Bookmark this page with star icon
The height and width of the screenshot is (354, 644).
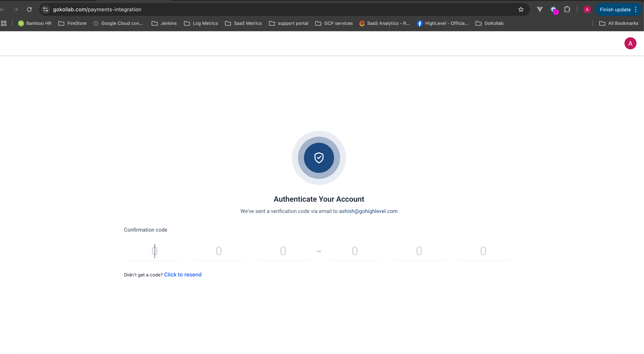pyautogui.click(x=521, y=10)
